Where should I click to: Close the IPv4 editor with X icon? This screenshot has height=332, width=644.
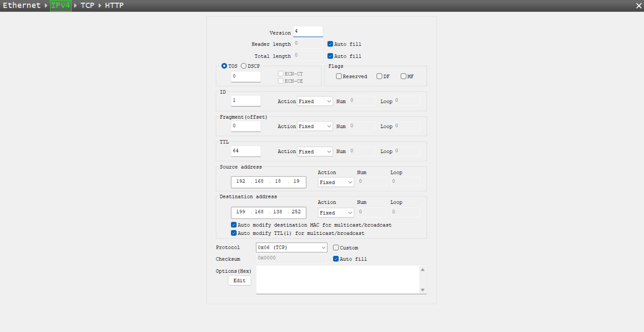(x=639, y=6)
